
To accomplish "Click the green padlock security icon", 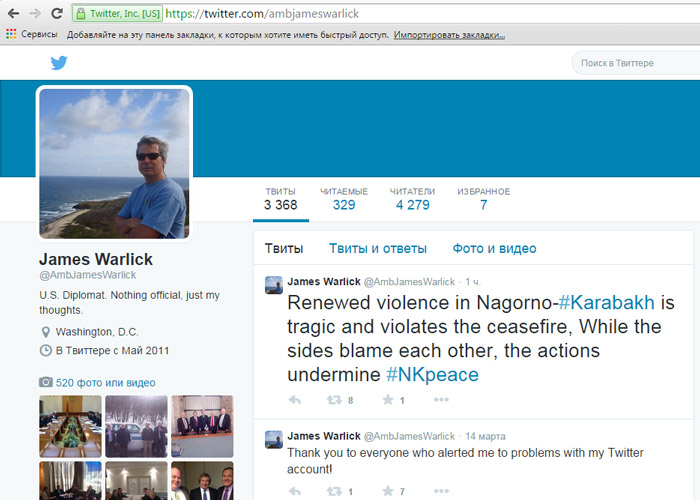I will 80,14.
